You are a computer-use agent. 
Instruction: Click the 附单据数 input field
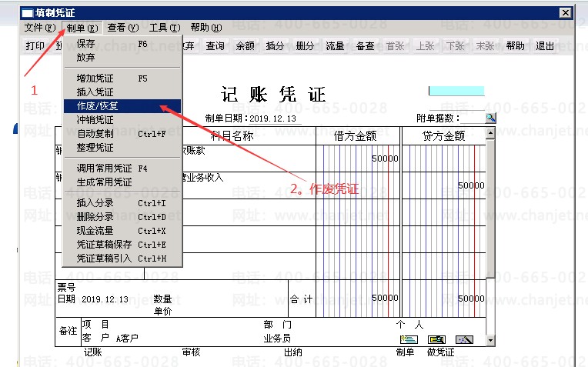pyautogui.click(x=473, y=118)
